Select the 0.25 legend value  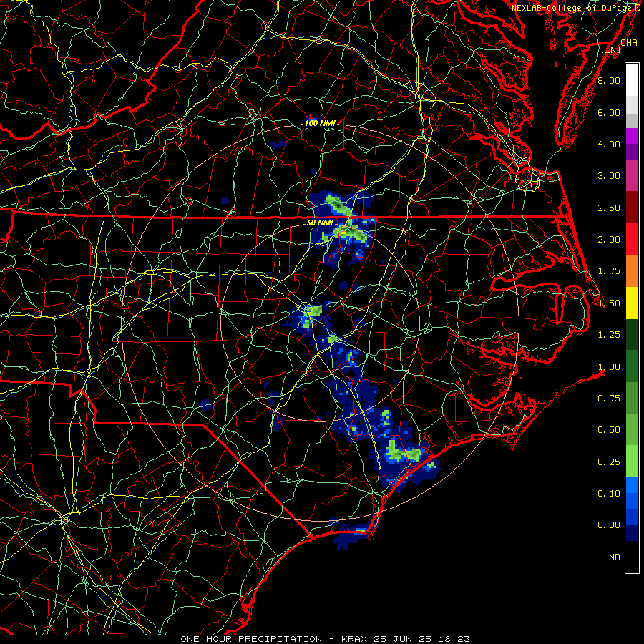609,462
